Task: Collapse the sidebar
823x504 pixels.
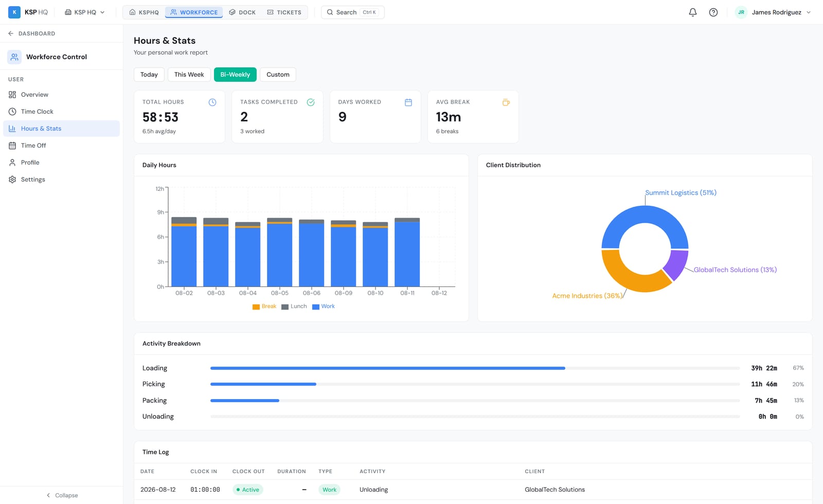Action: [62, 495]
